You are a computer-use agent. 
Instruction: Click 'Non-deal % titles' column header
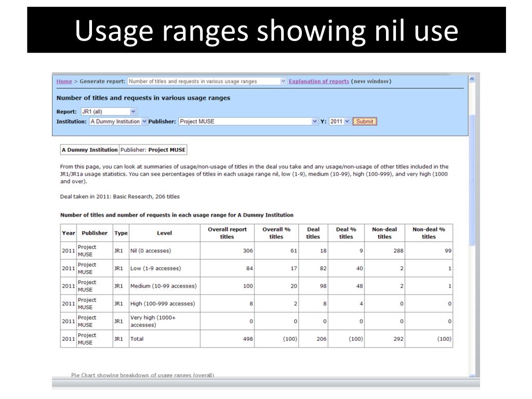429,233
